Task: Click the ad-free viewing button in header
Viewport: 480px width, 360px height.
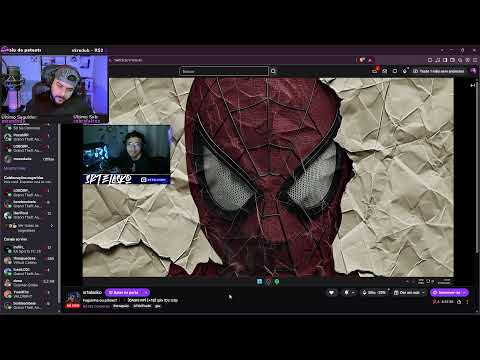Action: pyautogui.click(x=439, y=71)
